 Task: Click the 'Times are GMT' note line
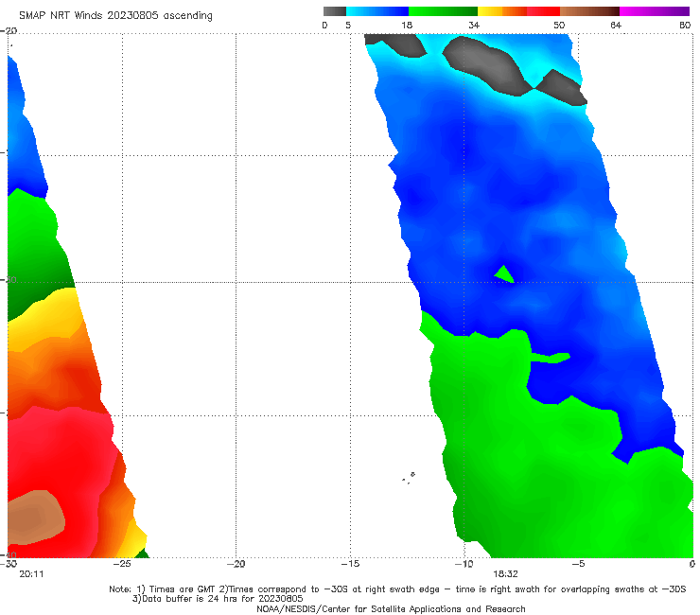coord(397,589)
